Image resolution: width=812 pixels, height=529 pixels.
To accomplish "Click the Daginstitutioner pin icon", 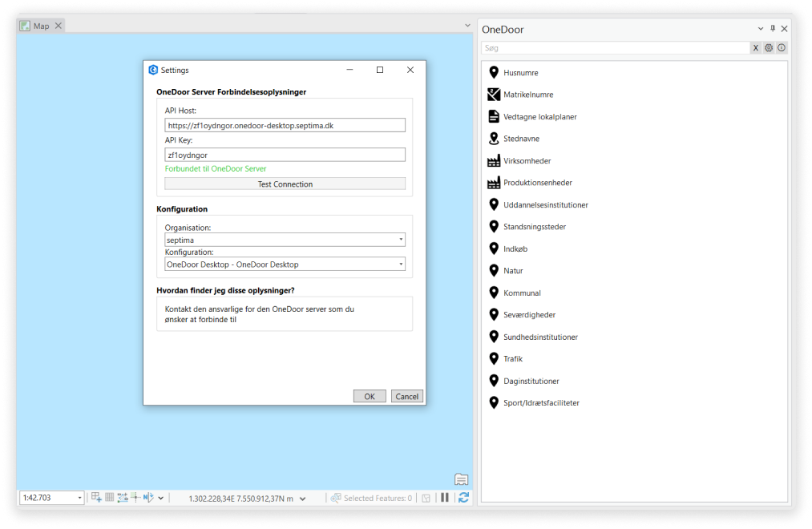I will coord(494,381).
